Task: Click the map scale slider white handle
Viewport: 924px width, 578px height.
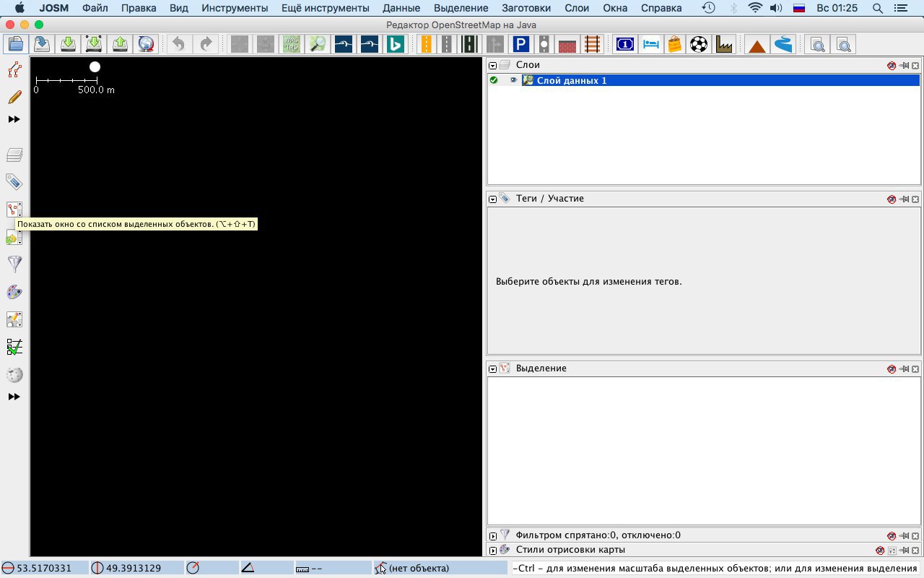Action: pyautogui.click(x=95, y=66)
